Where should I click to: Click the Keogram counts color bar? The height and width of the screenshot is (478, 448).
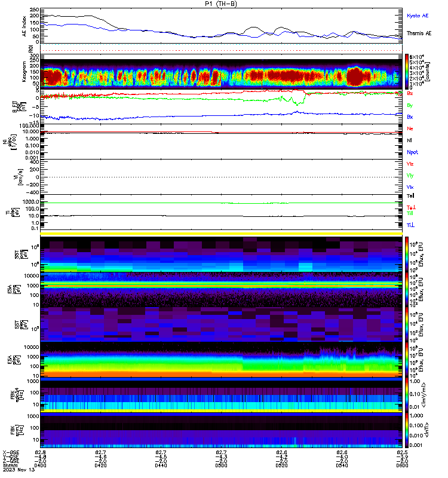click(407, 71)
